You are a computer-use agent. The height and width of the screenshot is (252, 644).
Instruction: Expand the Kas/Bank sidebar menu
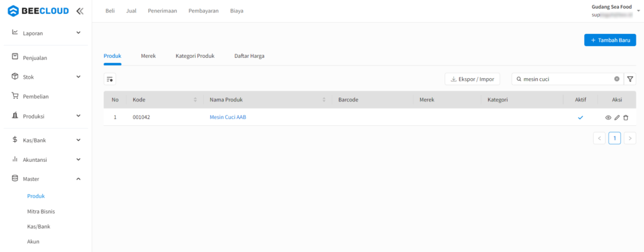(79, 140)
